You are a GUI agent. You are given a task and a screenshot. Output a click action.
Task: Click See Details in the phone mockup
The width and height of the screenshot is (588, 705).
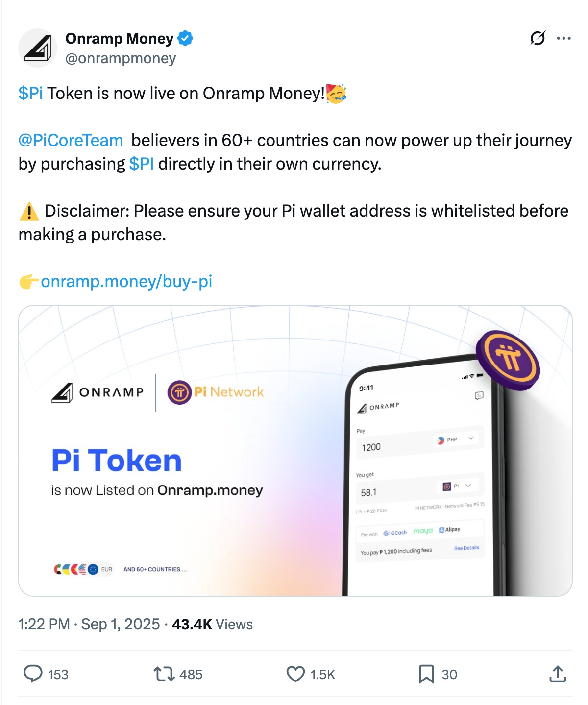(466, 548)
